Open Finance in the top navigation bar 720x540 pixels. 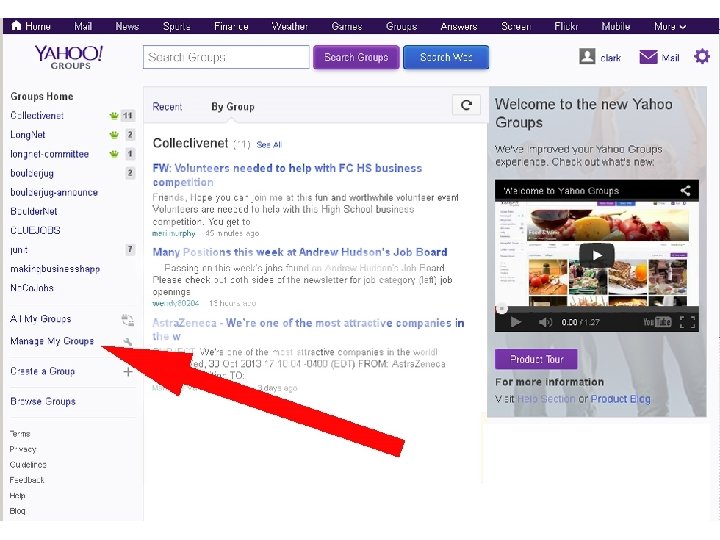(231, 26)
